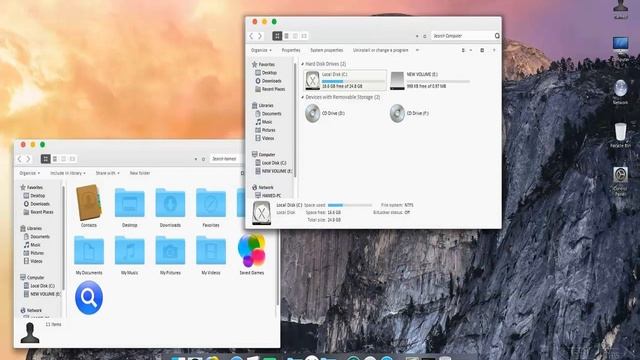Click the refresh icon beside Search Computer field

(x=425, y=36)
